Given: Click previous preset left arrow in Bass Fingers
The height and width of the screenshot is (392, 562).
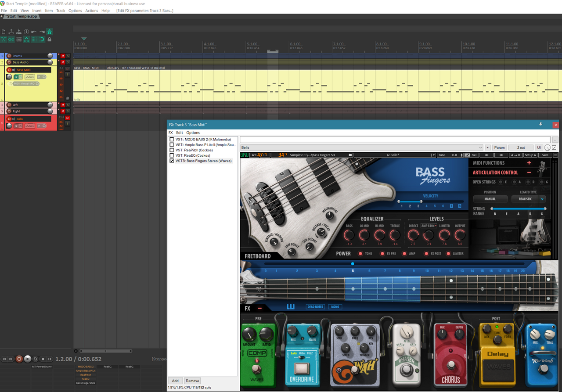Looking at the screenshot, I should 486,155.
